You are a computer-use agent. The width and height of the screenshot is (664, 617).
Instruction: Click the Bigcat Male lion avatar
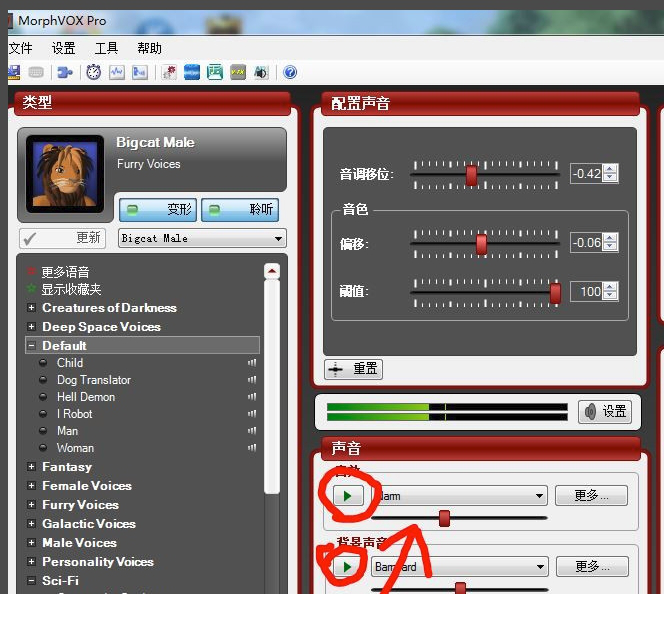pos(65,174)
